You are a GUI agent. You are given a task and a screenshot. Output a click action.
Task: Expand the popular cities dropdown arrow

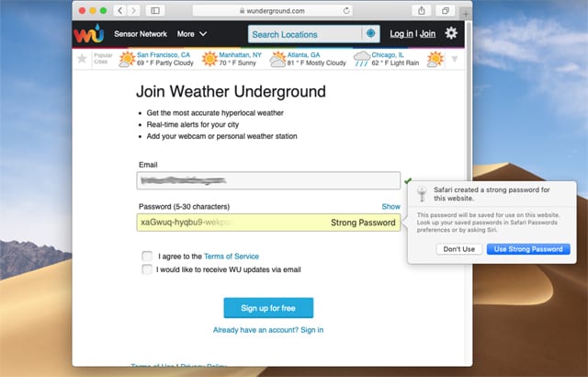pyautogui.click(x=454, y=59)
